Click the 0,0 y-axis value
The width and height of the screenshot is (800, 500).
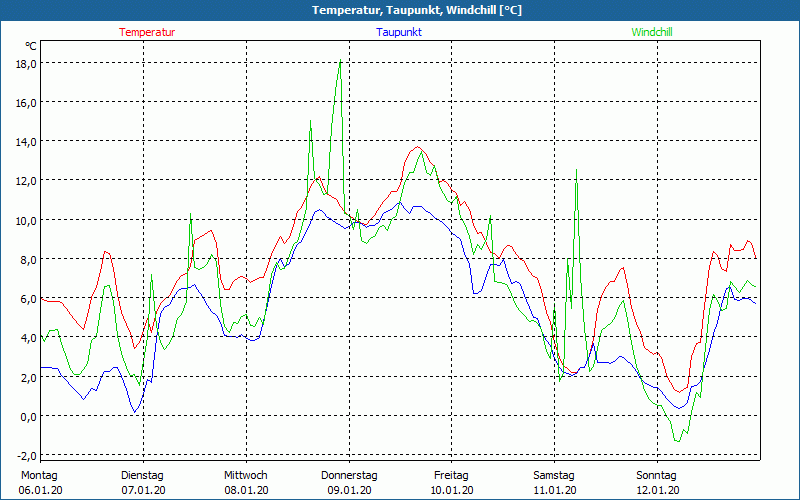coord(28,416)
